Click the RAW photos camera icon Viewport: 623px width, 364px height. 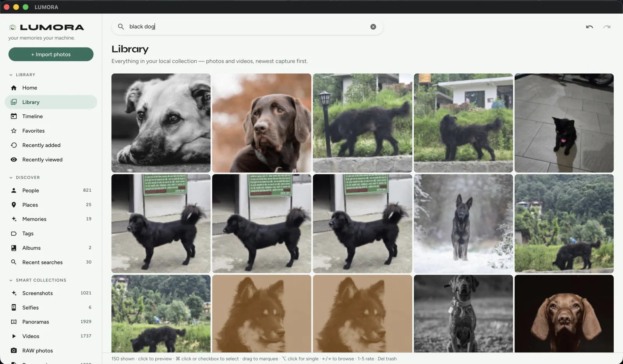14,350
